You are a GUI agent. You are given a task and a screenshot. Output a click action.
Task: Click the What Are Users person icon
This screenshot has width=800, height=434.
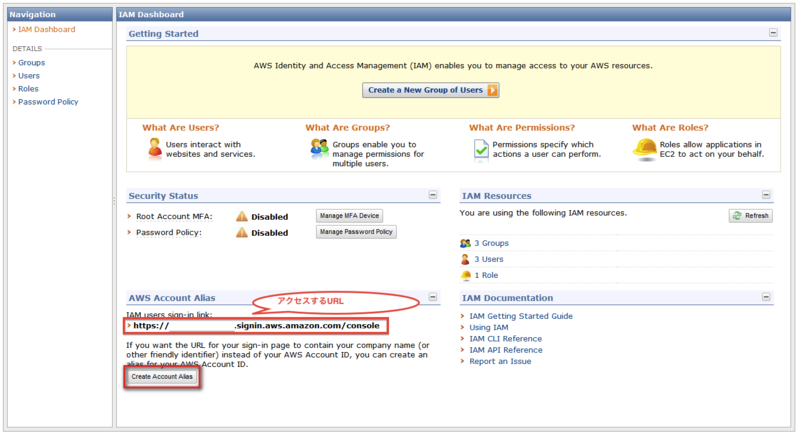coord(155,149)
